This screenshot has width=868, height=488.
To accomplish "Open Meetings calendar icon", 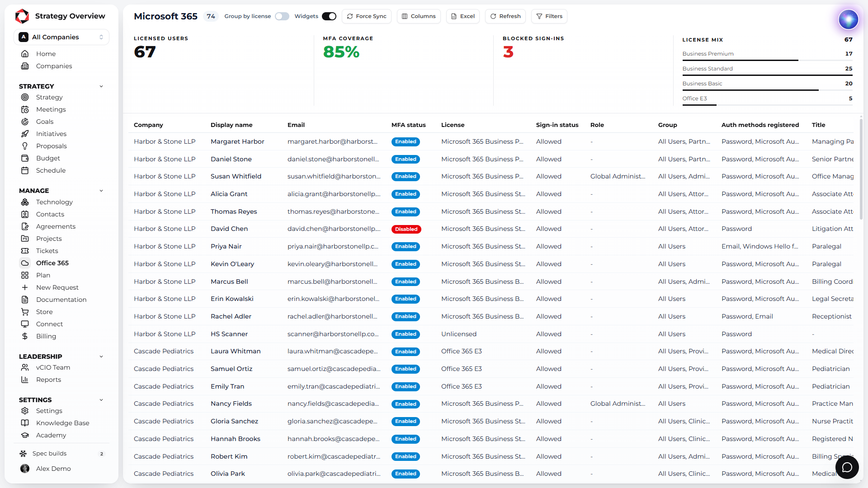I will [25, 109].
